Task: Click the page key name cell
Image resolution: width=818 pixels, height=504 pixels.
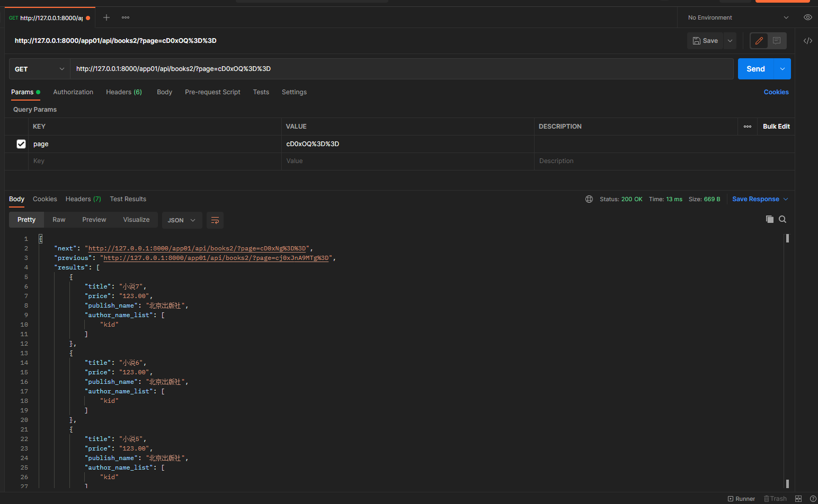Action: pos(155,144)
